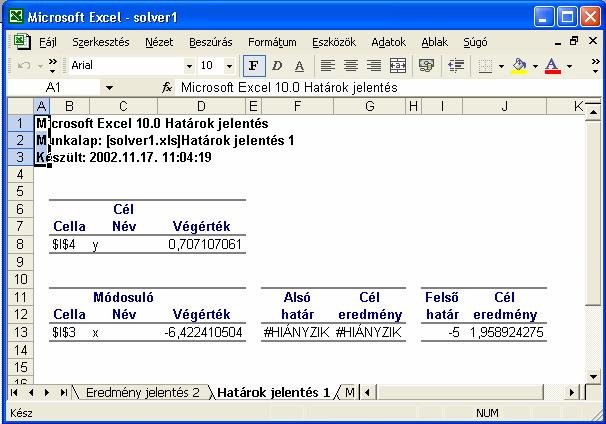
Task: Click vertical scrollbar up arrow
Action: tap(593, 112)
